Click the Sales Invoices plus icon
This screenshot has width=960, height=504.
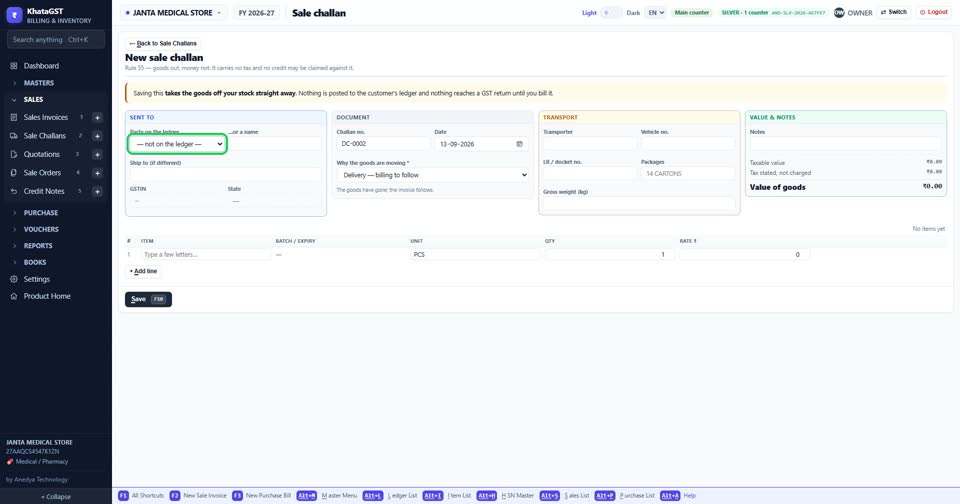point(97,118)
